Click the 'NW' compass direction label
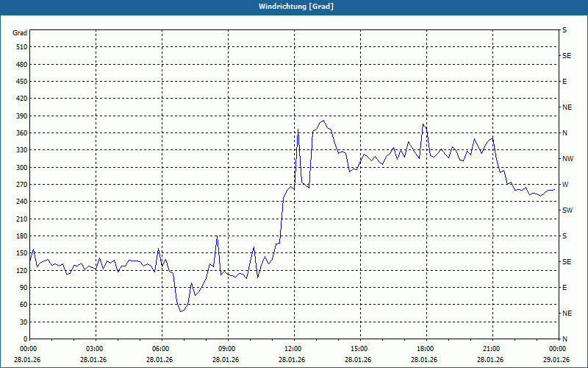This screenshot has height=368, width=588. tap(567, 159)
